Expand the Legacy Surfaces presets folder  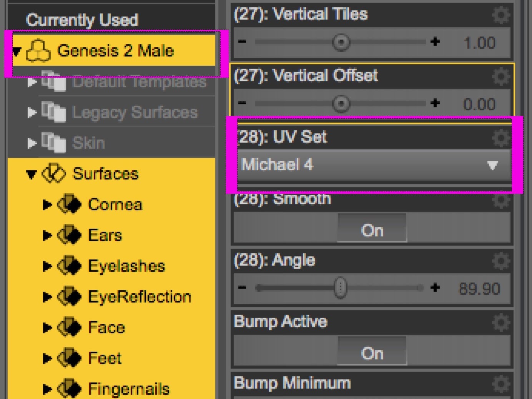[x=32, y=112]
